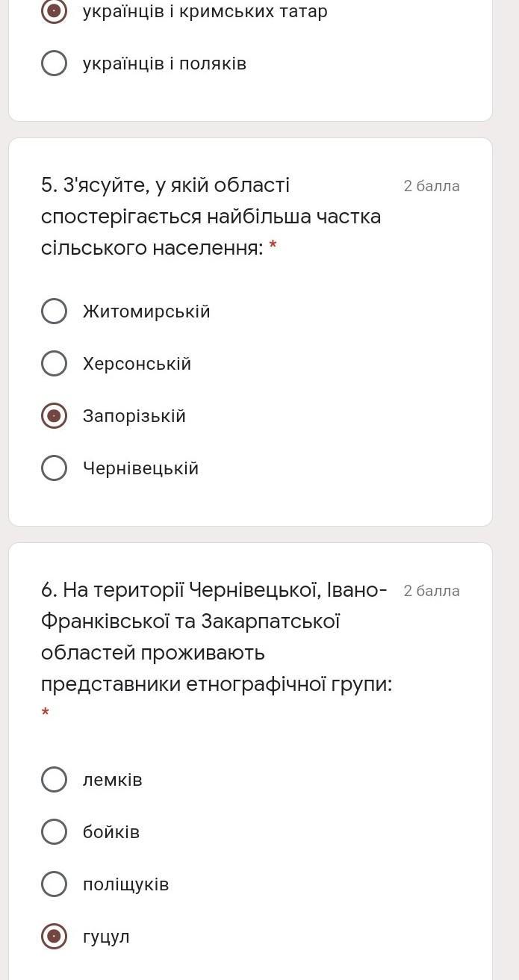The height and width of the screenshot is (980, 519).
Task: Click the selected гуцул radio circle
Action: 54,937
